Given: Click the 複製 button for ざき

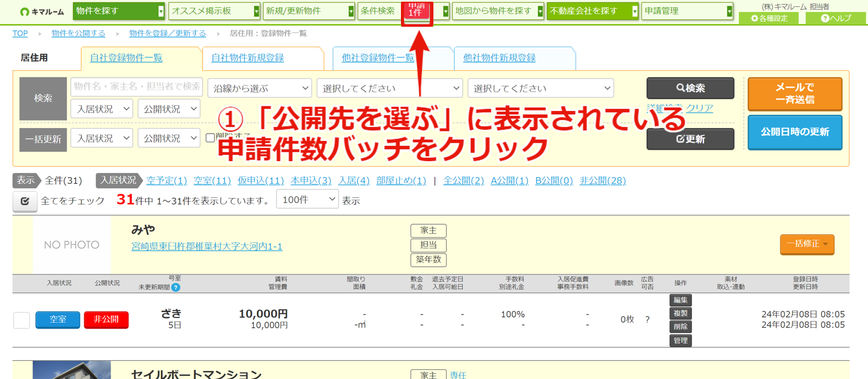Looking at the screenshot, I should (681, 314).
